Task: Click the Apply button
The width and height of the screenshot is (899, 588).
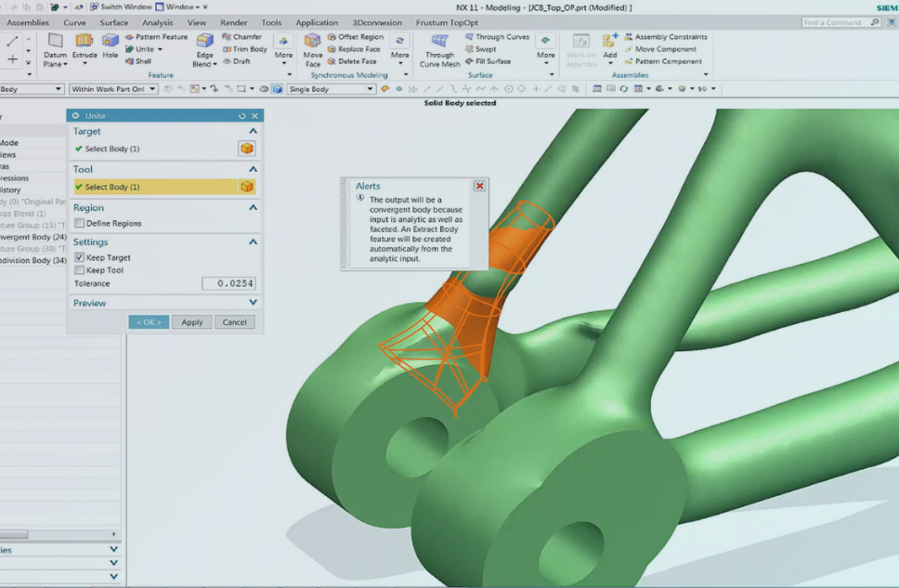Action: click(x=192, y=321)
